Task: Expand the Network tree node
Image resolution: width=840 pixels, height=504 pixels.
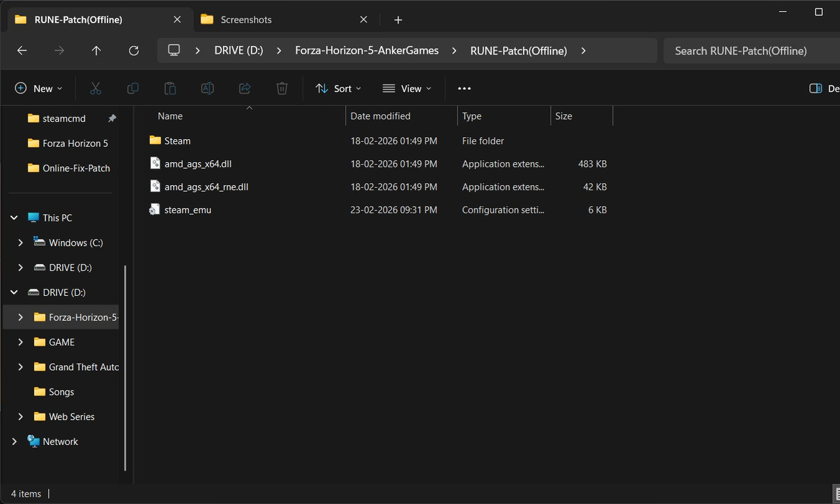Action: coord(14,442)
